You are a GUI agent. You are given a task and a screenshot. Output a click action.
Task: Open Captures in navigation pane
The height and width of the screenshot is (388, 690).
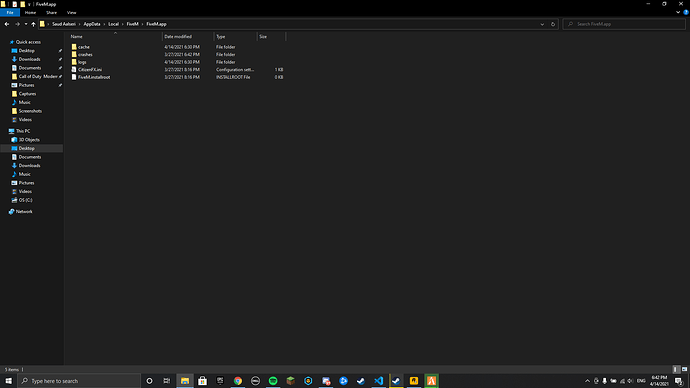tap(27, 94)
